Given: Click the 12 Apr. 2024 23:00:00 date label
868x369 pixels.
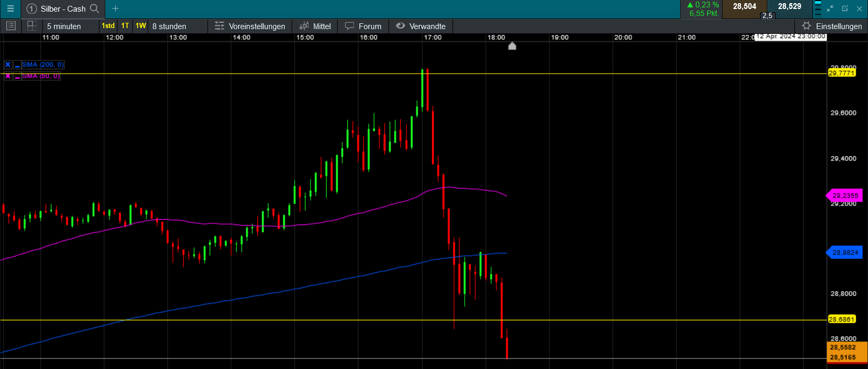Looking at the screenshot, I should [791, 37].
